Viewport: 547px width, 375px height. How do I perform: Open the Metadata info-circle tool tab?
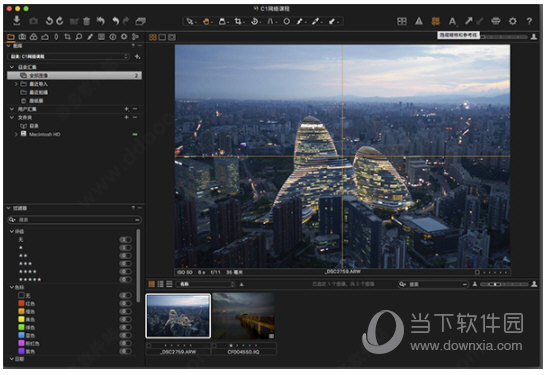113,37
